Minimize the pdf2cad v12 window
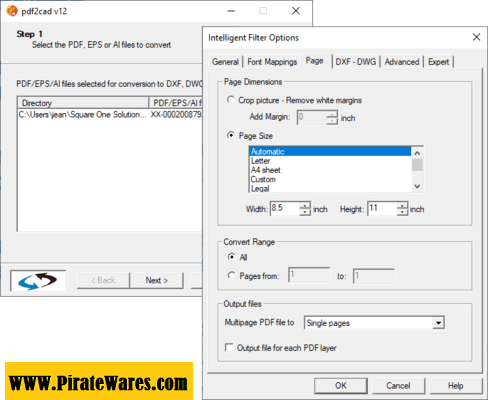This screenshot has width=488, height=400. (231, 11)
